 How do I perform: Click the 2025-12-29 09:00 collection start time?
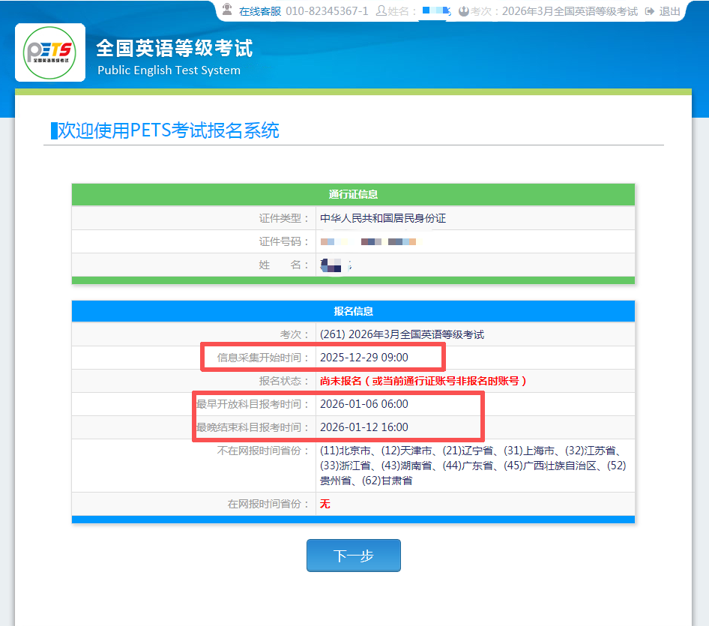(x=364, y=357)
